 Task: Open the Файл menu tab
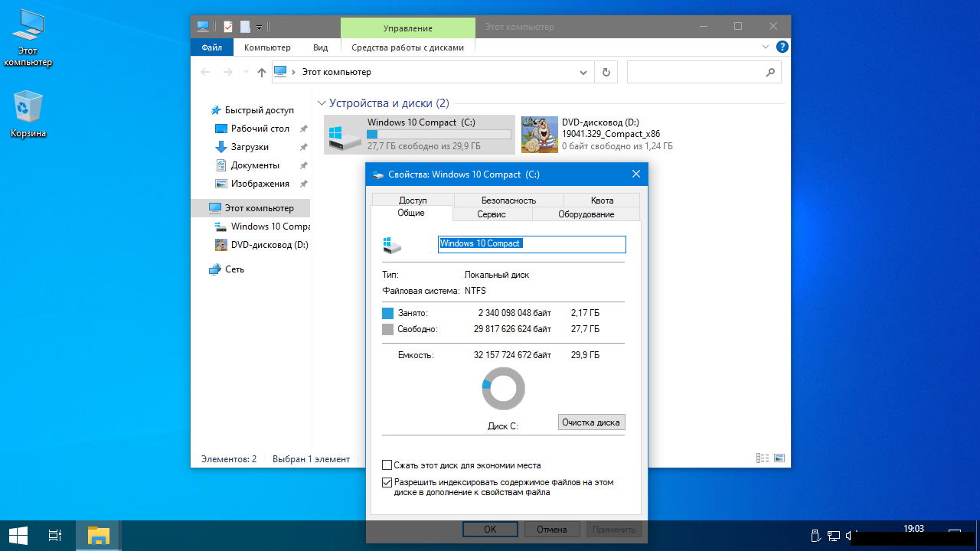(x=212, y=47)
